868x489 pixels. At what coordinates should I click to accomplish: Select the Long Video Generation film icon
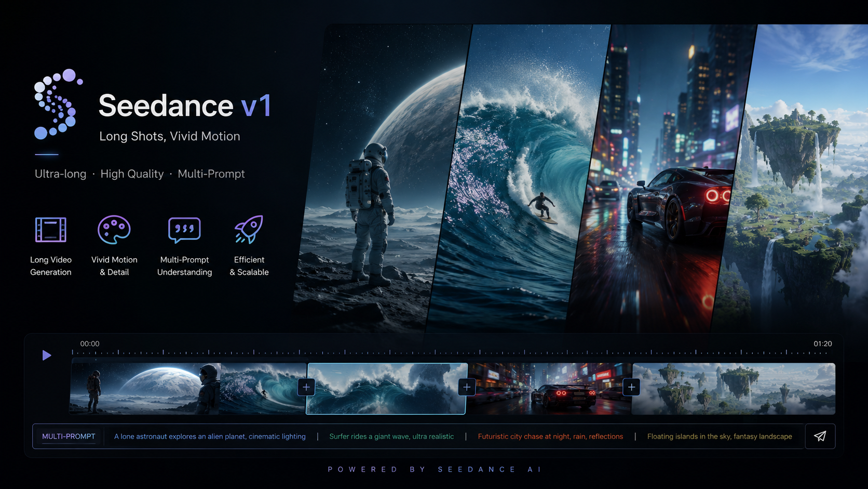pyautogui.click(x=51, y=230)
